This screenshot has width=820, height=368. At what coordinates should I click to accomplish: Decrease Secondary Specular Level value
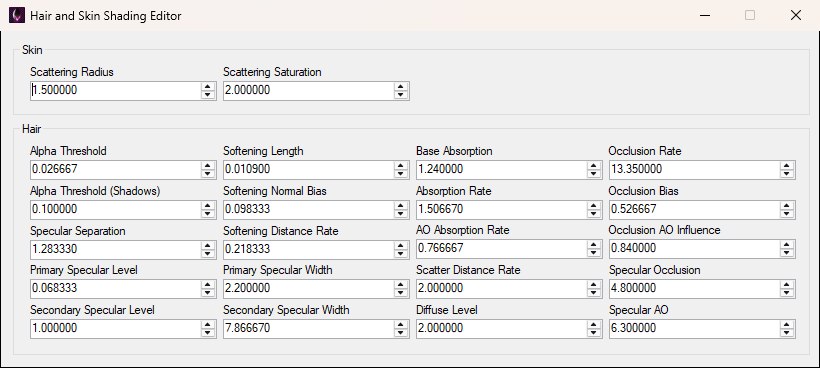tap(208, 334)
